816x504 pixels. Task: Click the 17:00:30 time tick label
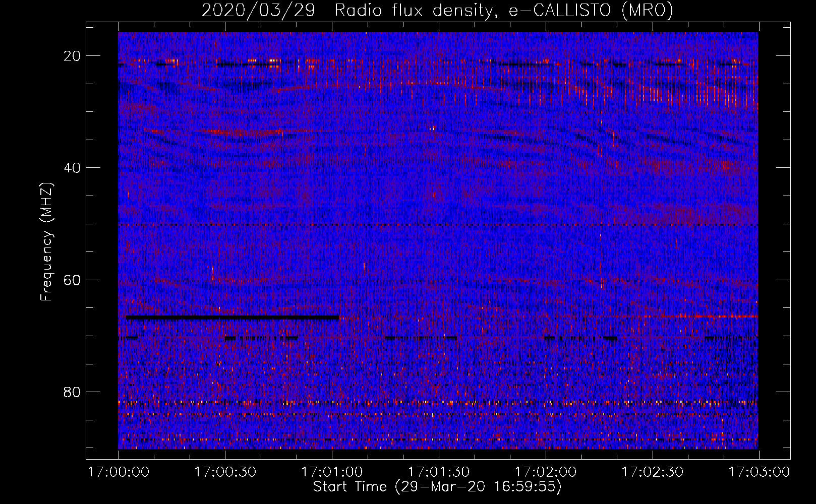coord(225,472)
